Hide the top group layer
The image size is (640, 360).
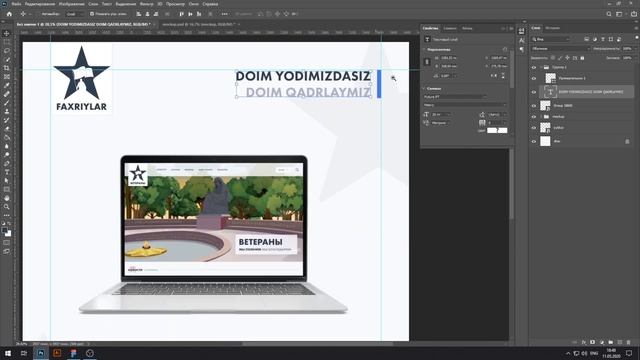pyautogui.click(x=534, y=67)
